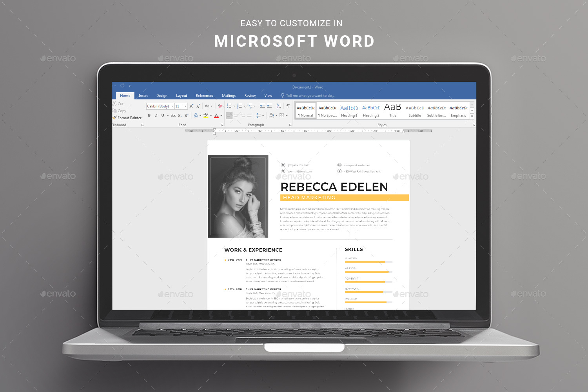Click the Tell me lightbulb icon
Viewport: 588px width, 392px height.
coord(283,96)
